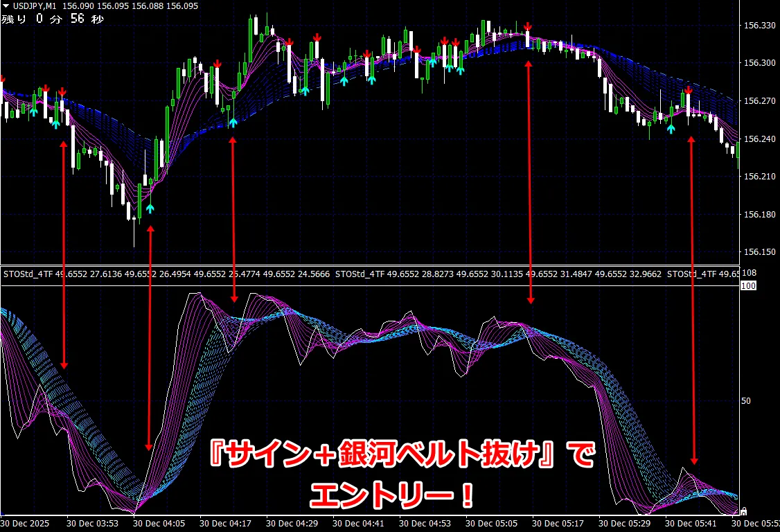Click the first STOStd_4TF indicator label
This screenshot has width=780, height=532.
[28, 274]
